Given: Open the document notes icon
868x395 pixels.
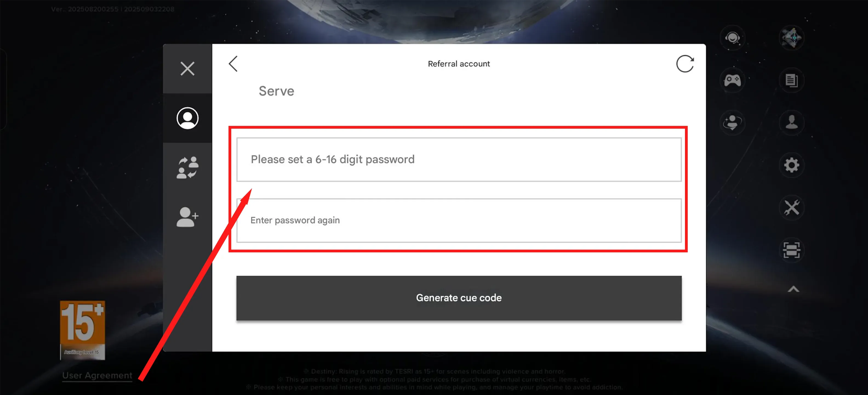Looking at the screenshot, I should pos(791,80).
